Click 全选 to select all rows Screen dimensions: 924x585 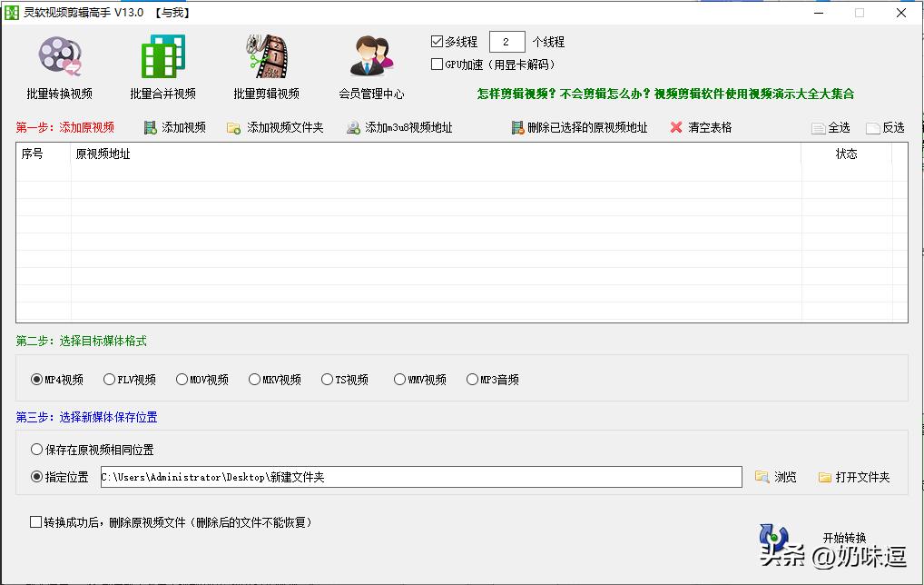tap(831, 127)
